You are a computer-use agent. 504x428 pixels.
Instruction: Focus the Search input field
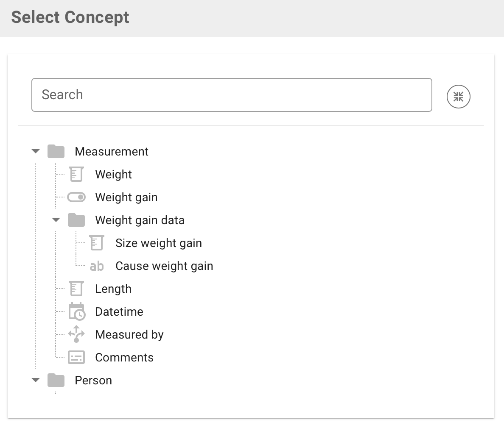[232, 95]
